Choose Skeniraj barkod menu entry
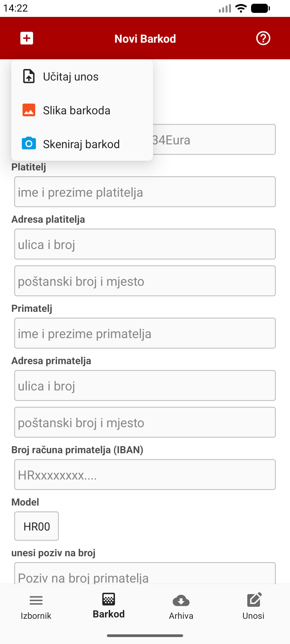The image size is (290, 644). point(81,144)
